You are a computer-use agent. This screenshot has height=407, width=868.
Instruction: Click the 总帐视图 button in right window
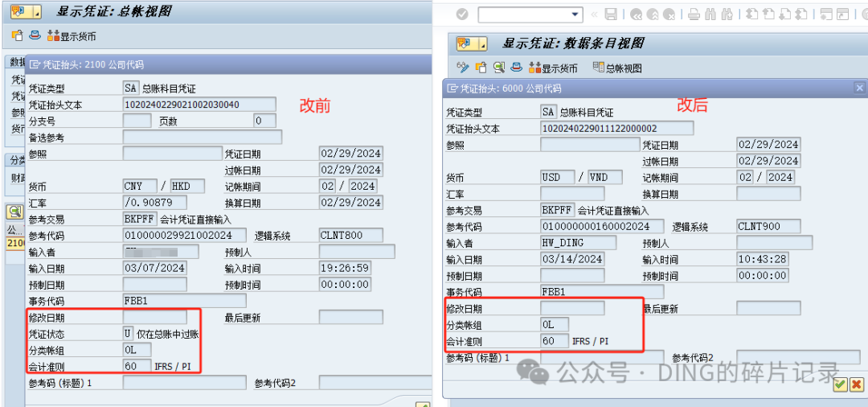coord(617,68)
